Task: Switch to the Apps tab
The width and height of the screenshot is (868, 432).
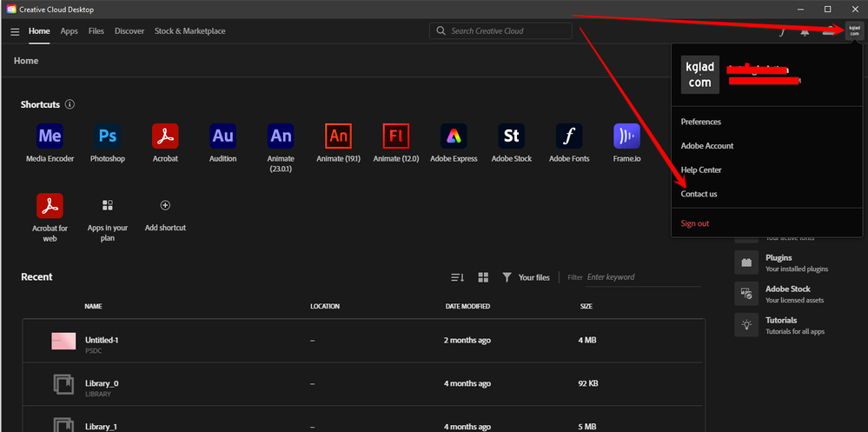Action: pyautogui.click(x=70, y=31)
